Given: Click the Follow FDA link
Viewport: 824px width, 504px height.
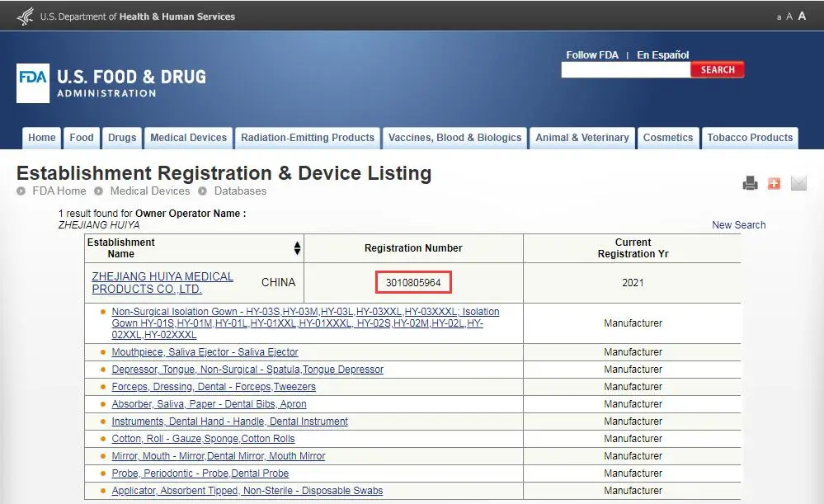Looking at the screenshot, I should (x=592, y=54).
